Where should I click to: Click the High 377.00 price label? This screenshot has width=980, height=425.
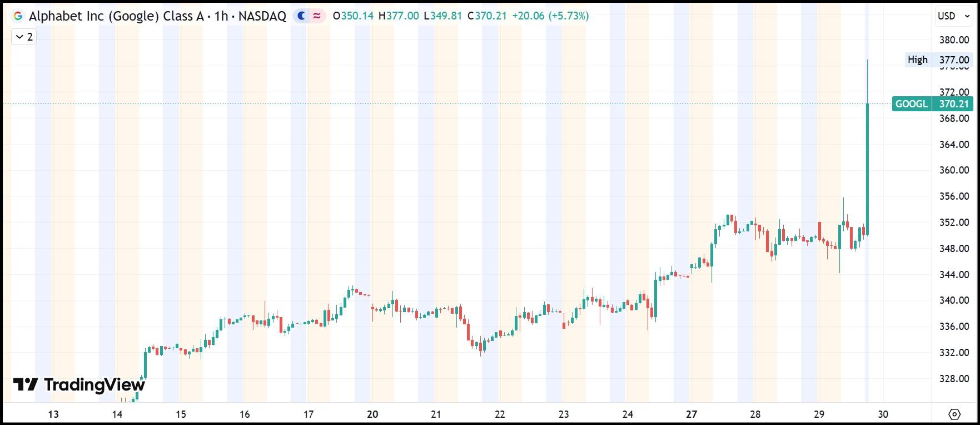tap(938, 60)
